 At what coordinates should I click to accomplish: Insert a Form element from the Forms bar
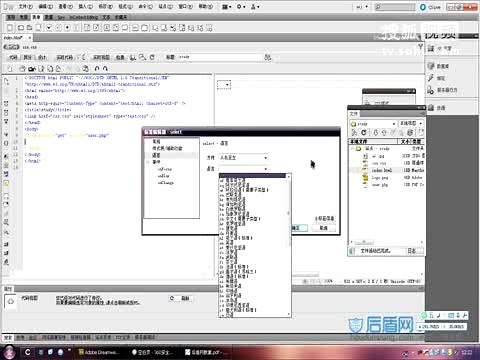coord(10,28)
